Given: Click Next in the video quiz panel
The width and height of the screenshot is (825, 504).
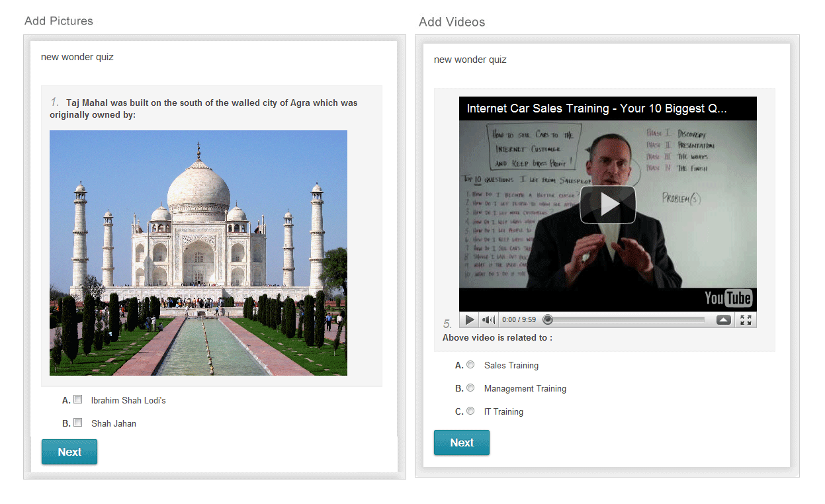Looking at the screenshot, I should click(x=462, y=442).
